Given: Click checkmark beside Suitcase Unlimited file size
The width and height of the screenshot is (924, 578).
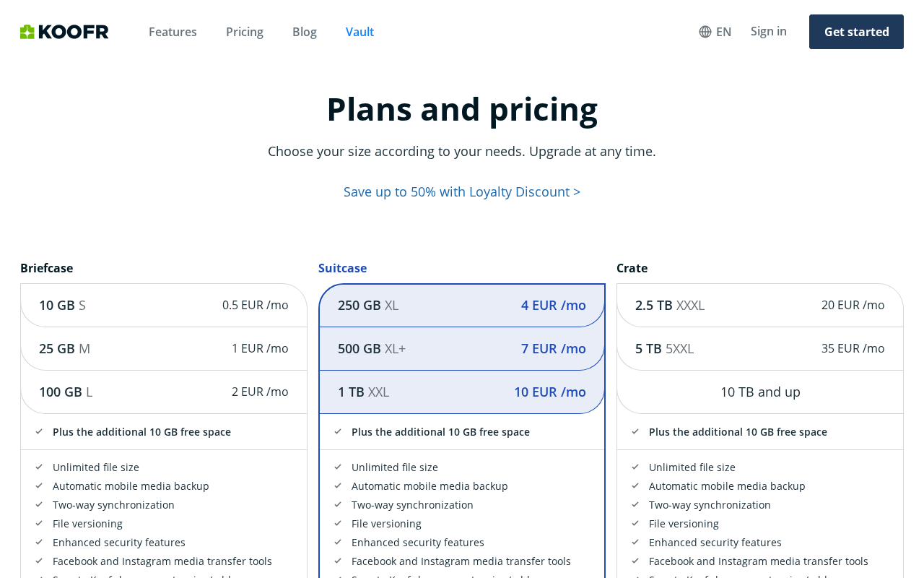Looking at the screenshot, I should [x=338, y=467].
